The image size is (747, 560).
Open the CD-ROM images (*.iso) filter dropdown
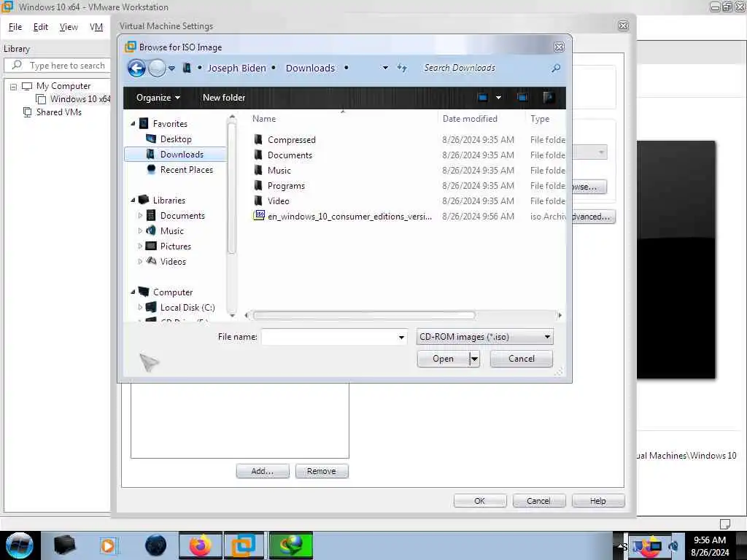pyautogui.click(x=485, y=337)
